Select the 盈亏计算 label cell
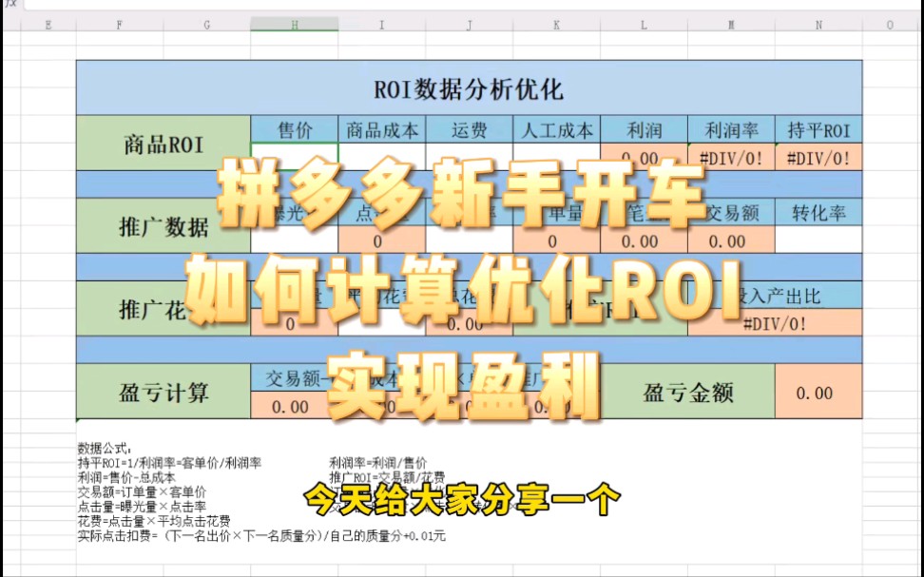This screenshot has width=924, height=577. click(x=164, y=392)
